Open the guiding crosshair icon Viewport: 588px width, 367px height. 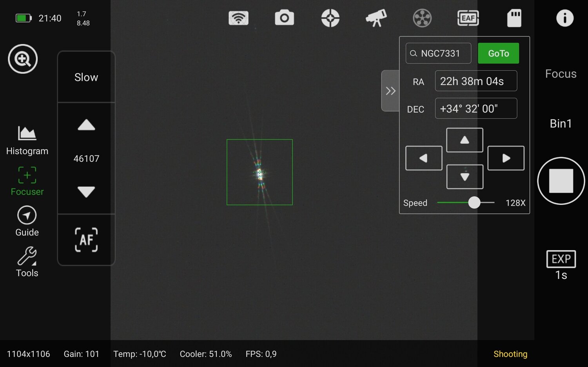pos(330,18)
